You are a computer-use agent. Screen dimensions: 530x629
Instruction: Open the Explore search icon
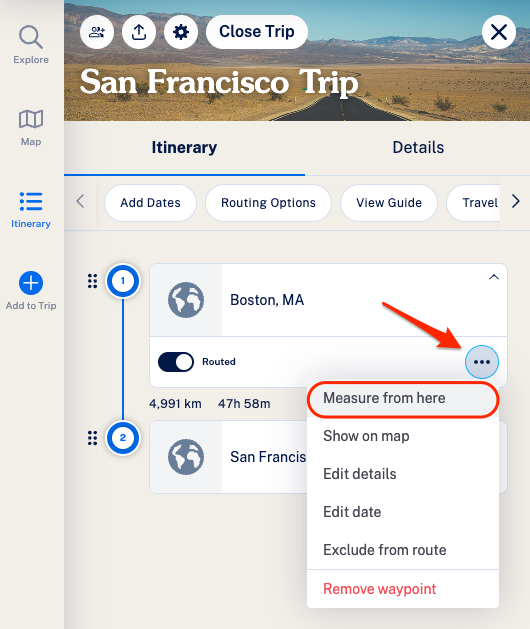pyautogui.click(x=31, y=37)
